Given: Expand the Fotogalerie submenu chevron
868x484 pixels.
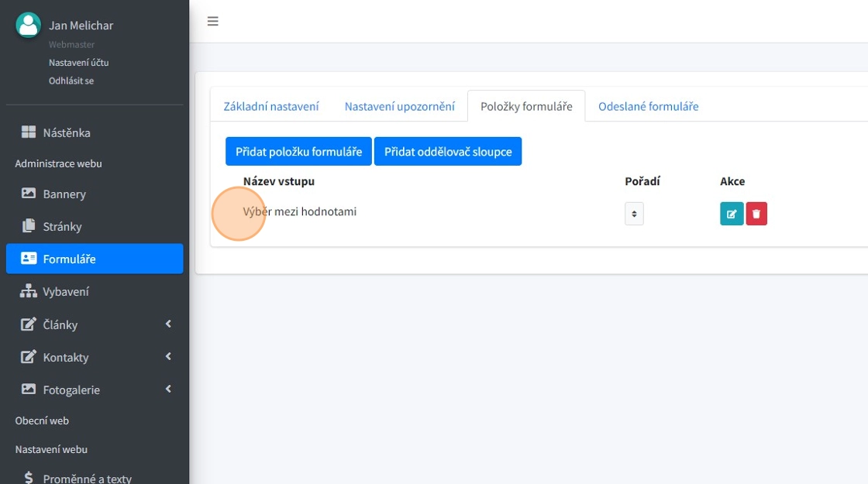Looking at the screenshot, I should [168, 390].
